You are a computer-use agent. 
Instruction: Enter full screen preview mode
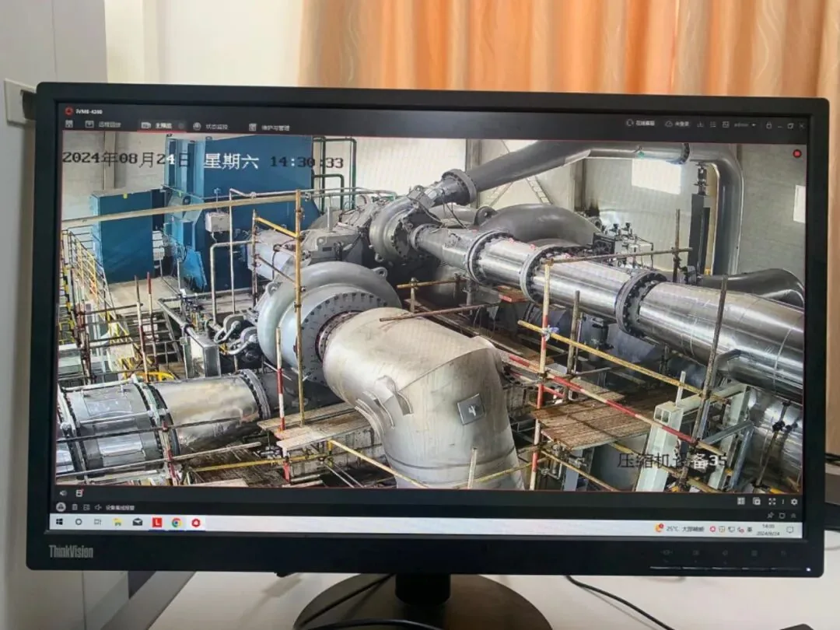772,502
